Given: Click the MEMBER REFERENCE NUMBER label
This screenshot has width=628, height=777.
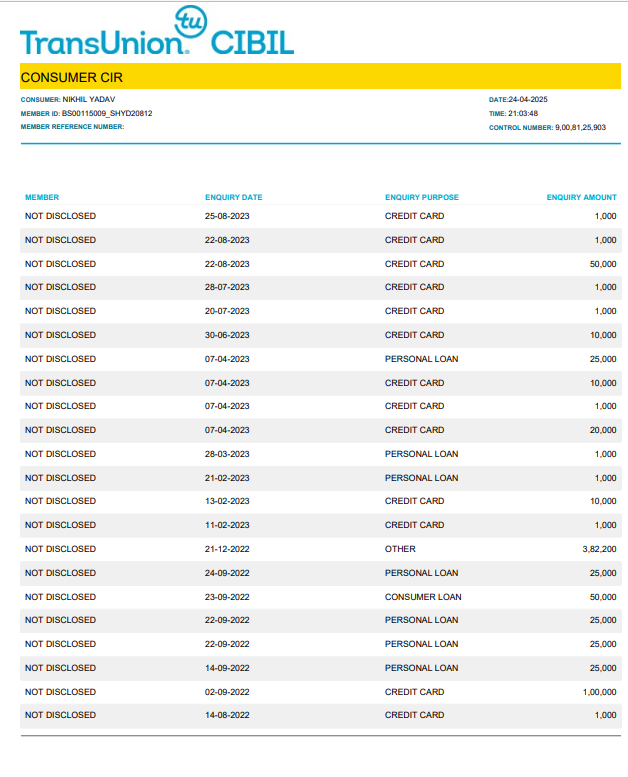Looking at the screenshot, I should point(72,127).
